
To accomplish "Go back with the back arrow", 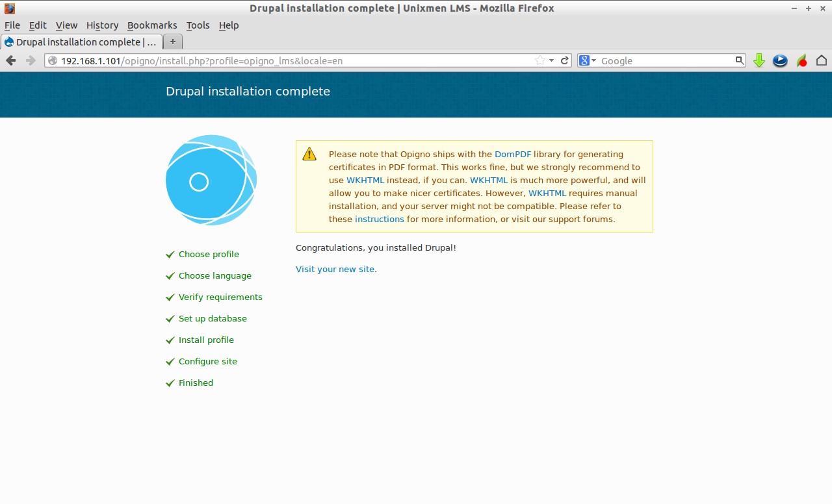I will [x=11, y=60].
